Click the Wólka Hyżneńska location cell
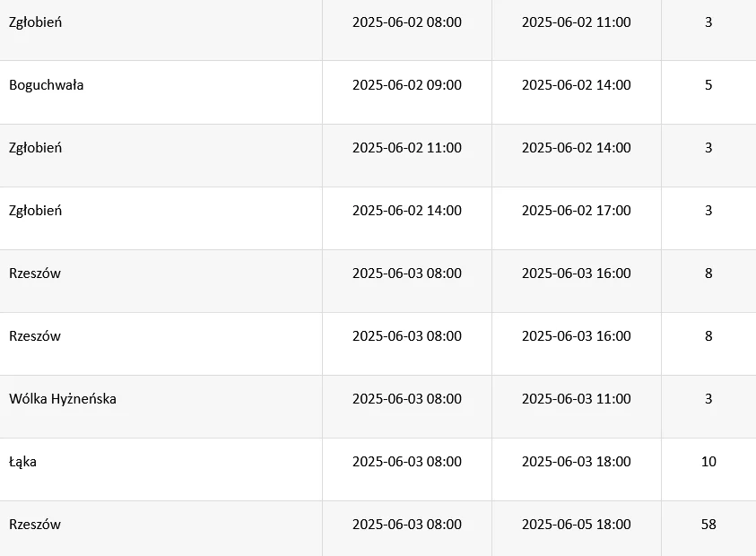 [63, 399]
